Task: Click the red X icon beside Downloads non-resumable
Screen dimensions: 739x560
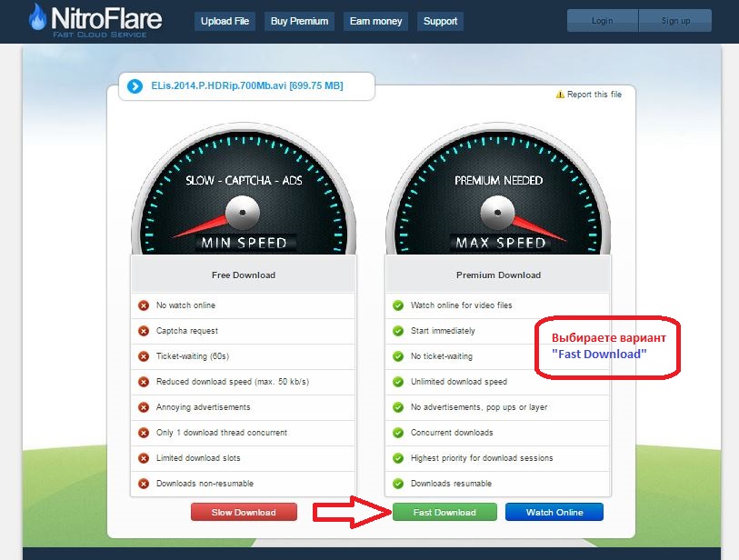Action: point(144,484)
